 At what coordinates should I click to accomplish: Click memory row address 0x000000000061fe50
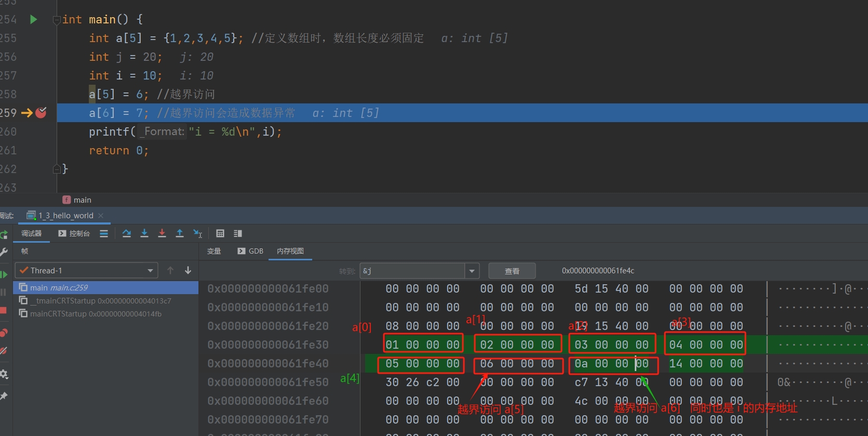click(268, 382)
